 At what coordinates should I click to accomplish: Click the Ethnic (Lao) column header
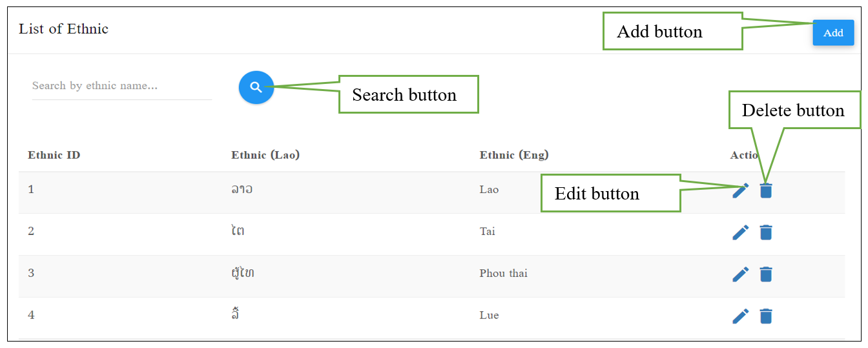(x=265, y=155)
